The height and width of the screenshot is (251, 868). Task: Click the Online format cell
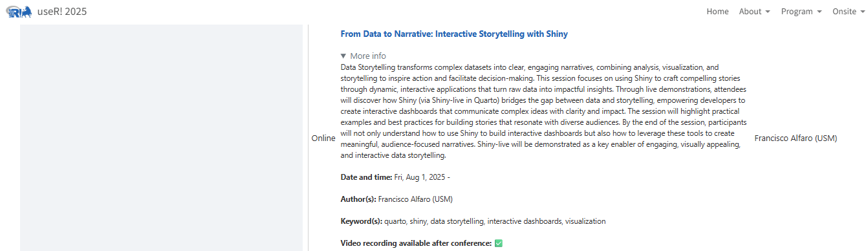[323, 138]
